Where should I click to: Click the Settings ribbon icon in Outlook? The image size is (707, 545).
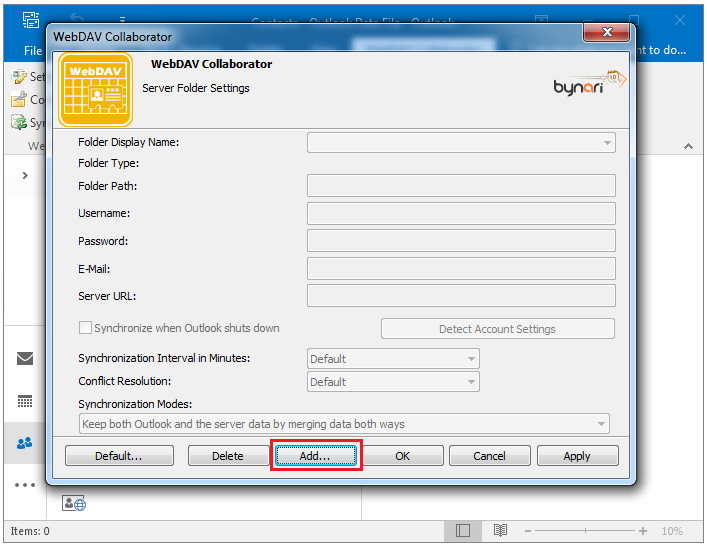coord(19,77)
